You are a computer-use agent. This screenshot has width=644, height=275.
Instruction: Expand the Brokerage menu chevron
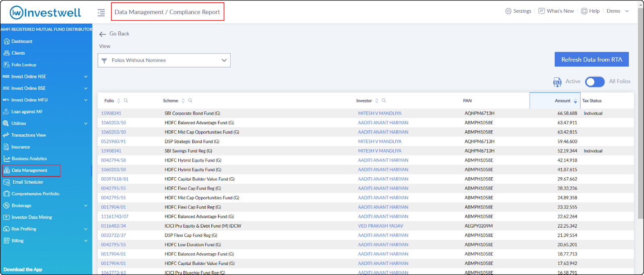point(86,206)
